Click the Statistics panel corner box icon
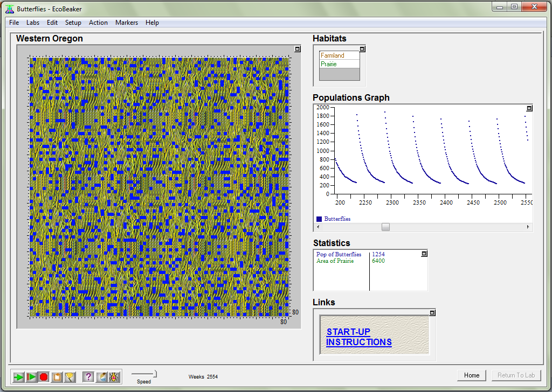Viewport: 552px width, 392px height. click(x=424, y=254)
